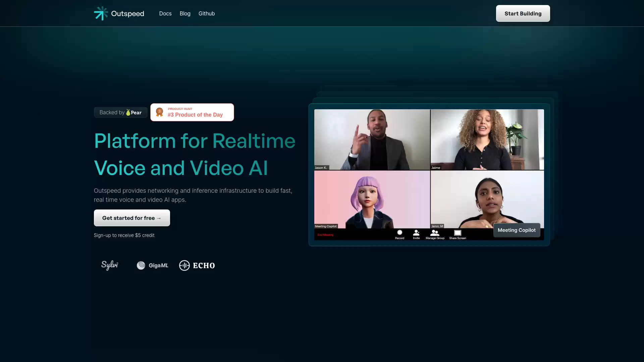This screenshot has width=644, height=362.
Task: Click the Pear pear-shaped icon
Action: coord(128,113)
